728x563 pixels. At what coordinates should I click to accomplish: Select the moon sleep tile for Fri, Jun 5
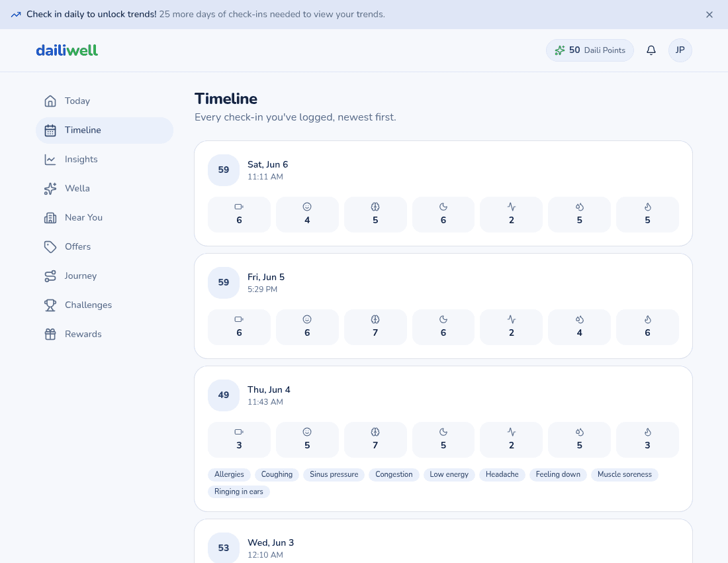[443, 327]
